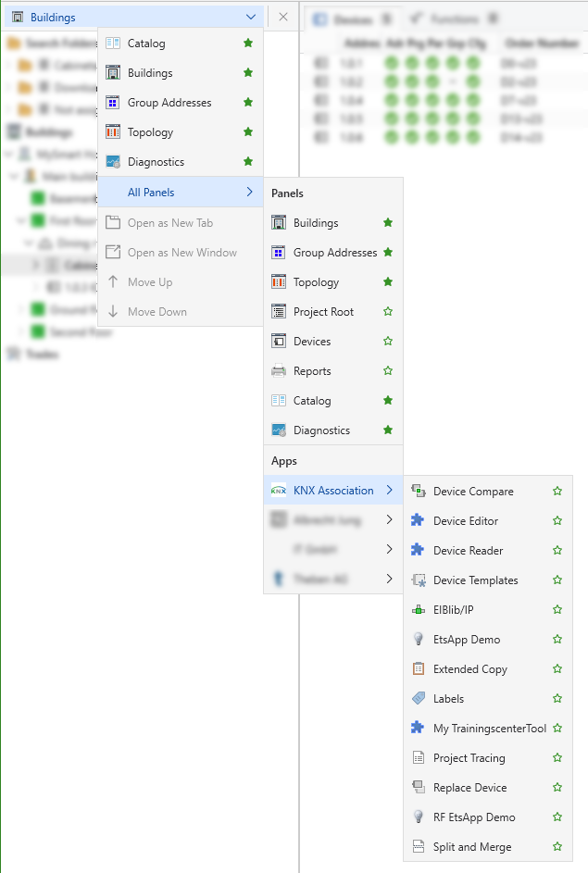Choose Replace Device from KNX apps
The width and height of the screenshot is (588, 873).
coord(488,787)
